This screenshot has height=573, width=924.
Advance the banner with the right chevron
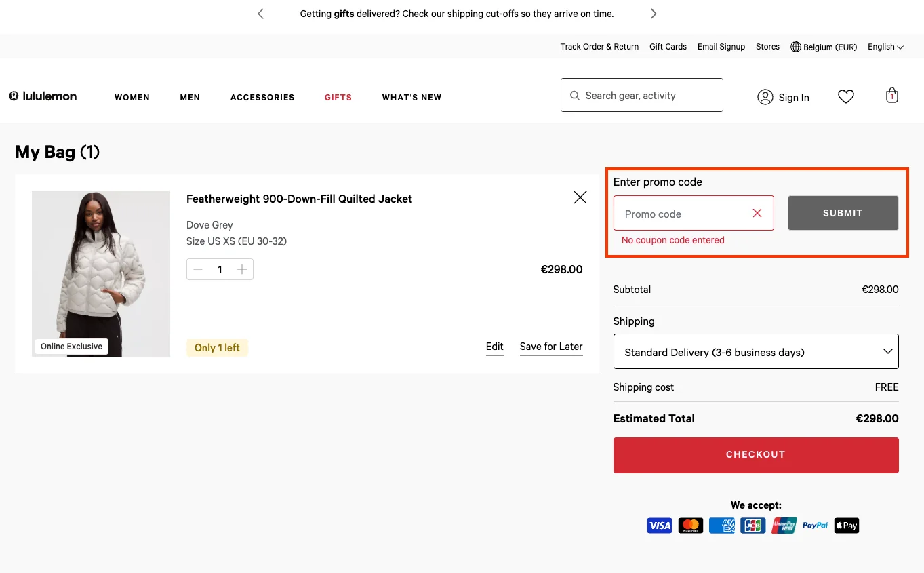653,13
